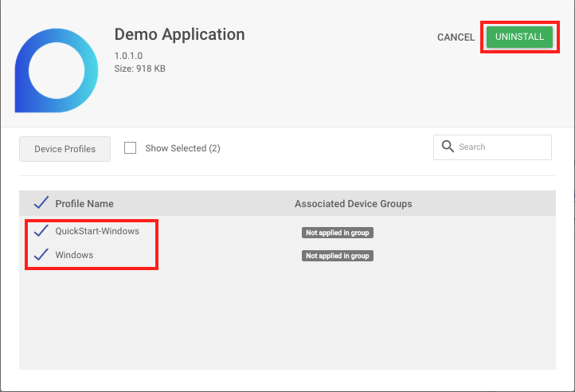Click Not applied in group badge for QuickStart-Windows
This screenshot has height=392, width=575.
338,233
